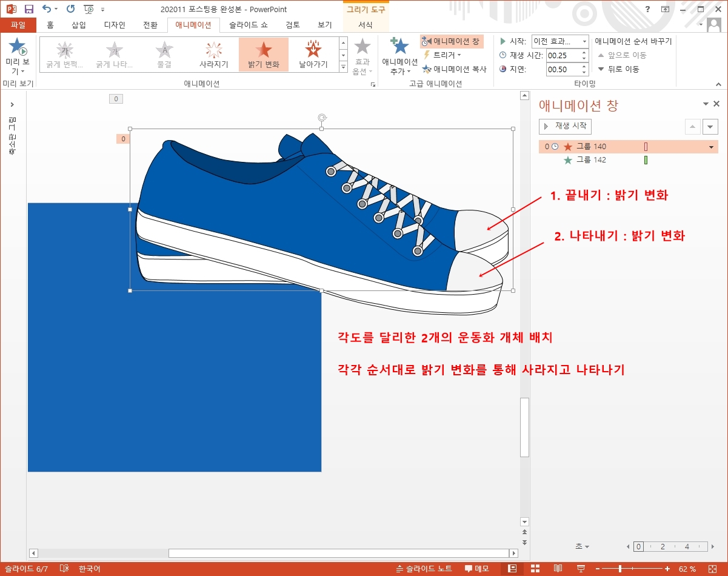
Task: Switch to Reading view icon
Action: point(558,569)
